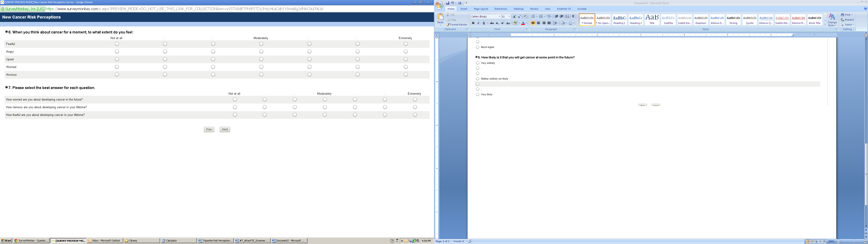Screen dimensions: 868x244
Task: Select Moderately for the Worried row
Action: coord(261,67)
